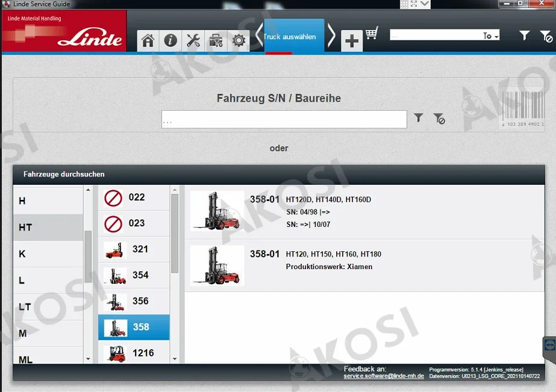Select vehicle family ML

(x=48, y=356)
